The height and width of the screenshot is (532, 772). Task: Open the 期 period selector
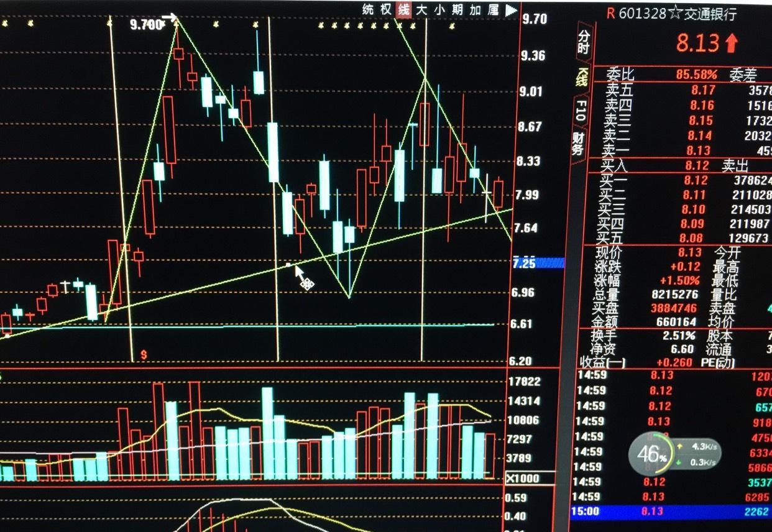tap(457, 11)
